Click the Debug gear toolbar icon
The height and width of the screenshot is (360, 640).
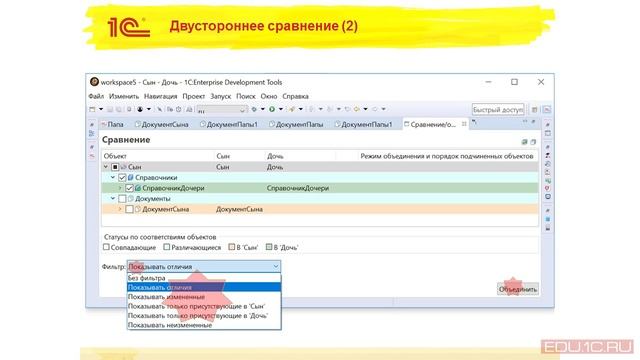tap(254, 109)
